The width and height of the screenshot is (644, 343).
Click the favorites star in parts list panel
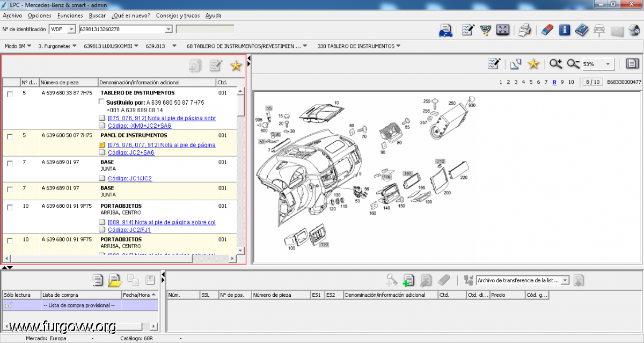pyautogui.click(x=236, y=65)
